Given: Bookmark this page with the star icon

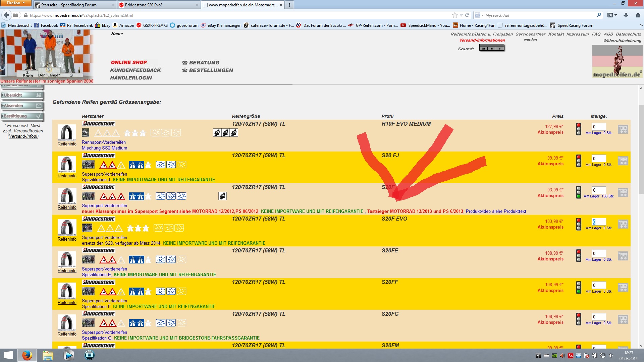Looking at the screenshot, I should point(454,15).
